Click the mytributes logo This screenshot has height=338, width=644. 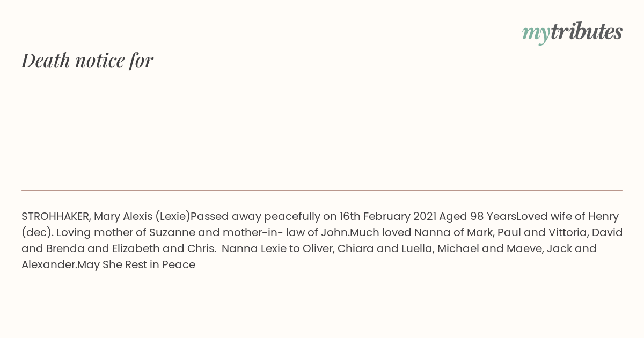pos(572,32)
